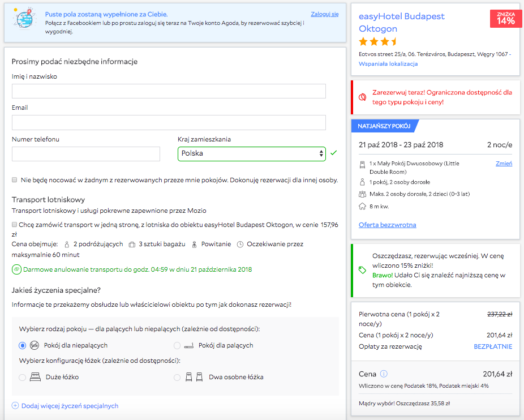Select Dwa osobne łóżka radio option

point(177,377)
